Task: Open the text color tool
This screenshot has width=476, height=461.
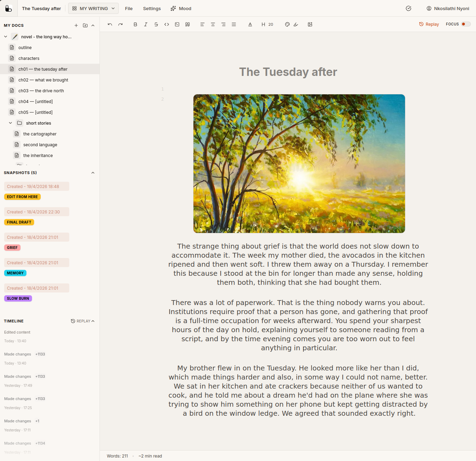Action: 250,24
